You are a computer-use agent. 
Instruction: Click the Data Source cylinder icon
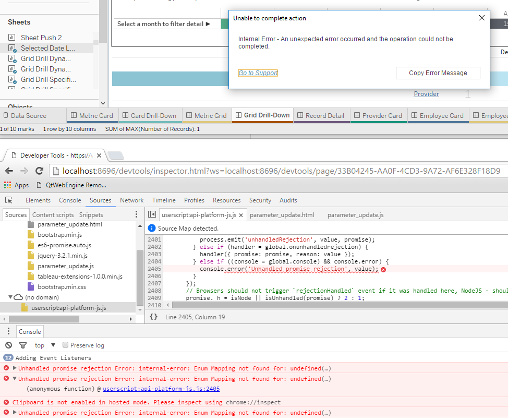click(x=6, y=115)
